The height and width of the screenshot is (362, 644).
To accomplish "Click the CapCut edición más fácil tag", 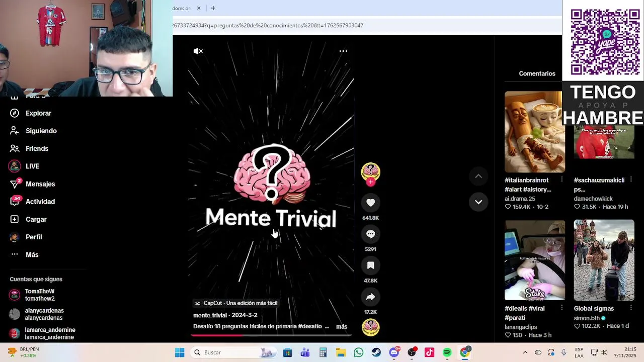I will (235, 303).
